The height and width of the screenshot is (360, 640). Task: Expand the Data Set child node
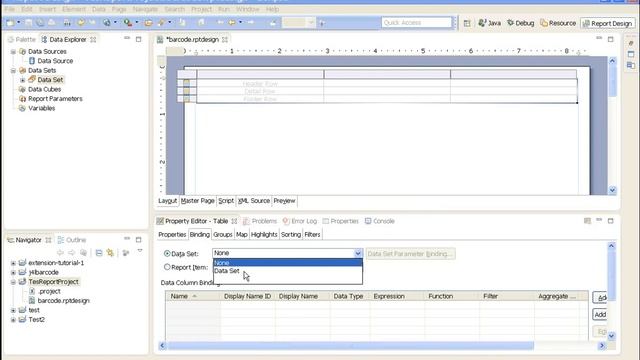coord(22,80)
